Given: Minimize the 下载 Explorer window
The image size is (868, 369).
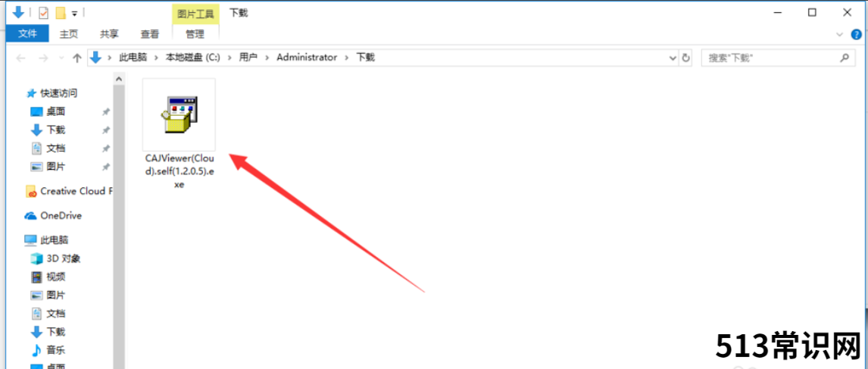Looking at the screenshot, I should tap(777, 12).
